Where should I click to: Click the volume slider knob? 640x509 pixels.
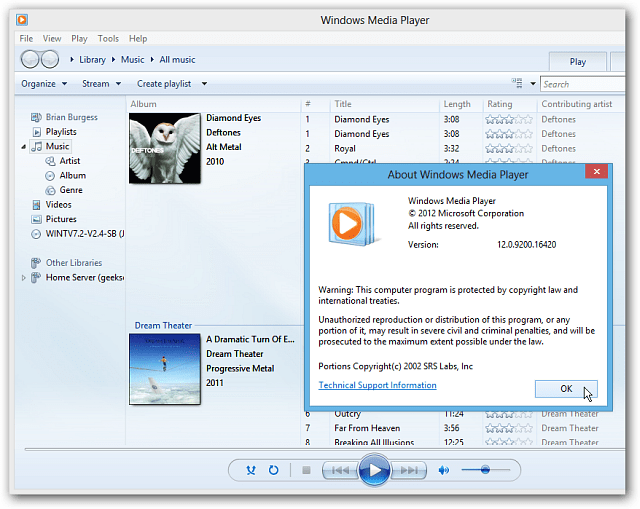click(x=485, y=470)
